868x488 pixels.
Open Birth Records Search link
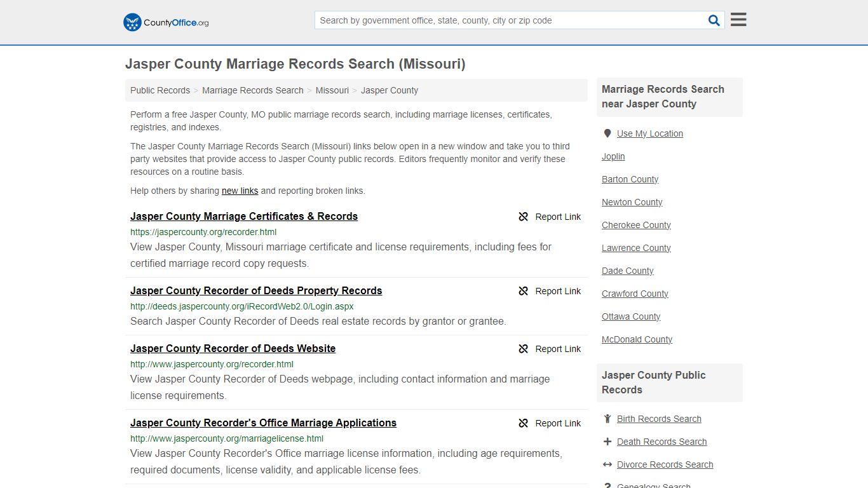tap(659, 419)
